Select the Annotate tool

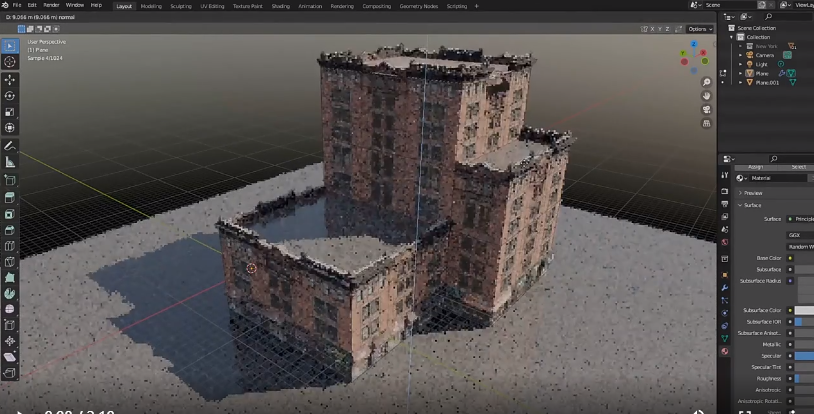[x=10, y=146]
